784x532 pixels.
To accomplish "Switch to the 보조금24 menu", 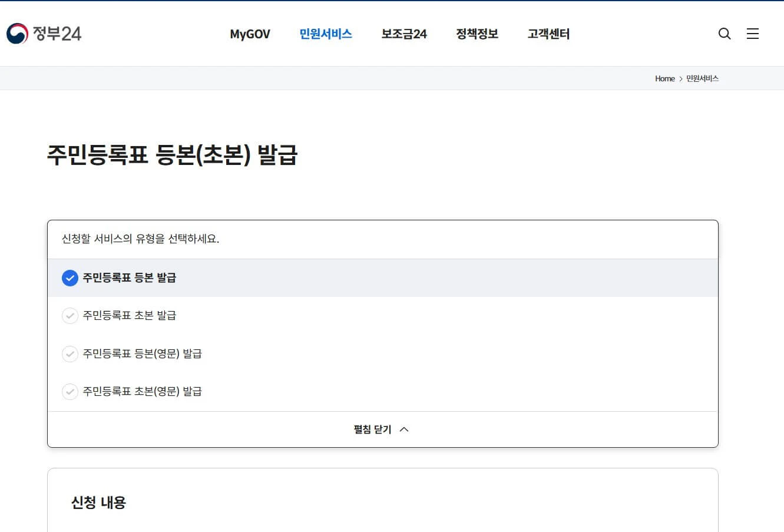I will [x=403, y=34].
